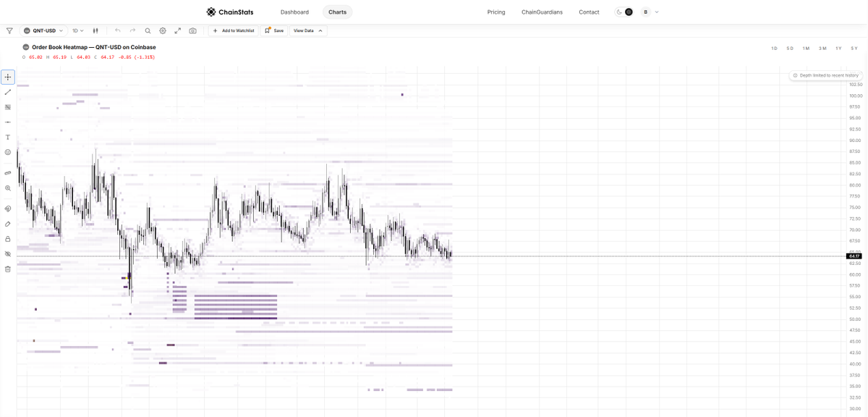Open chart settings gear

tap(163, 31)
